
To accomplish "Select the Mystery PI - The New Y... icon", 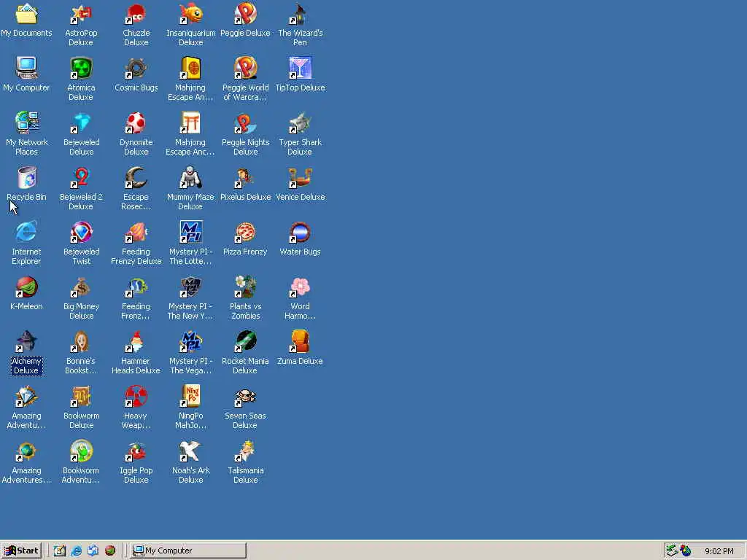I will 191,287.
